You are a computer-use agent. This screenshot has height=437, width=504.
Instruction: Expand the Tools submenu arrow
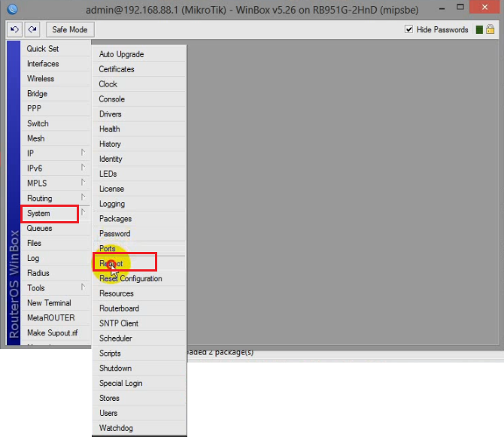(x=83, y=287)
